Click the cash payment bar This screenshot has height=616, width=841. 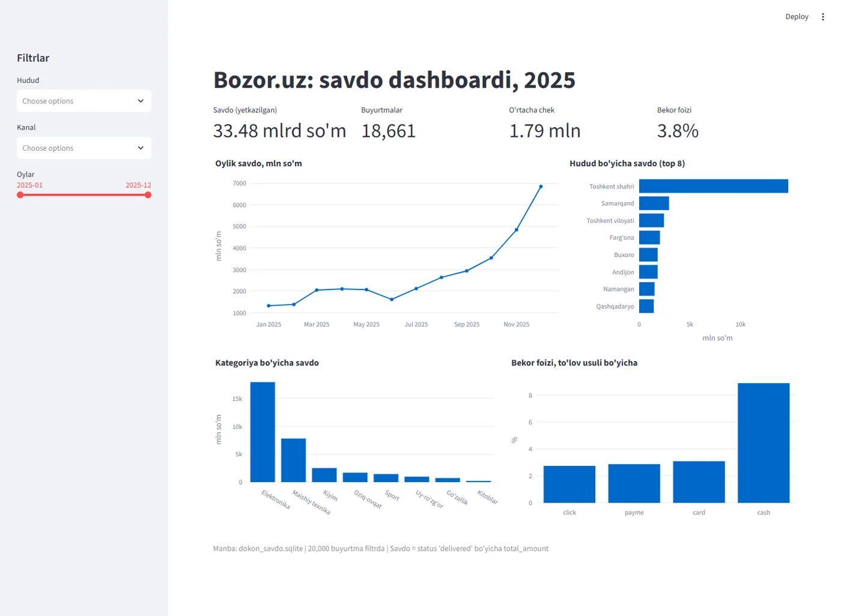pyautogui.click(x=764, y=442)
